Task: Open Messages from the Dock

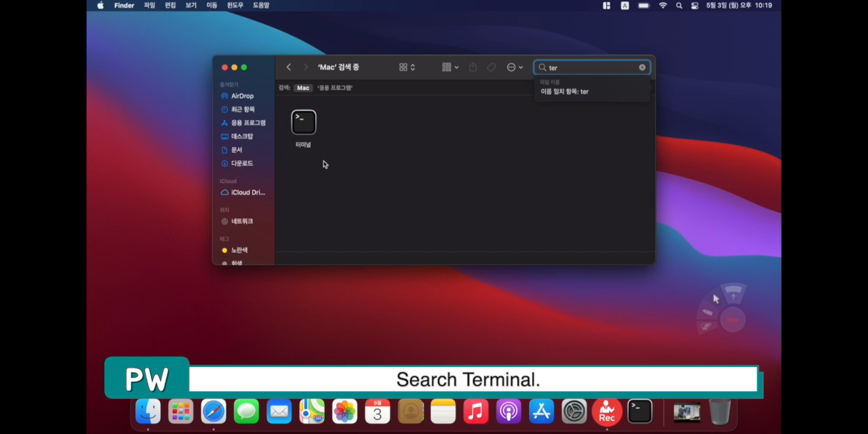Action: (246, 411)
